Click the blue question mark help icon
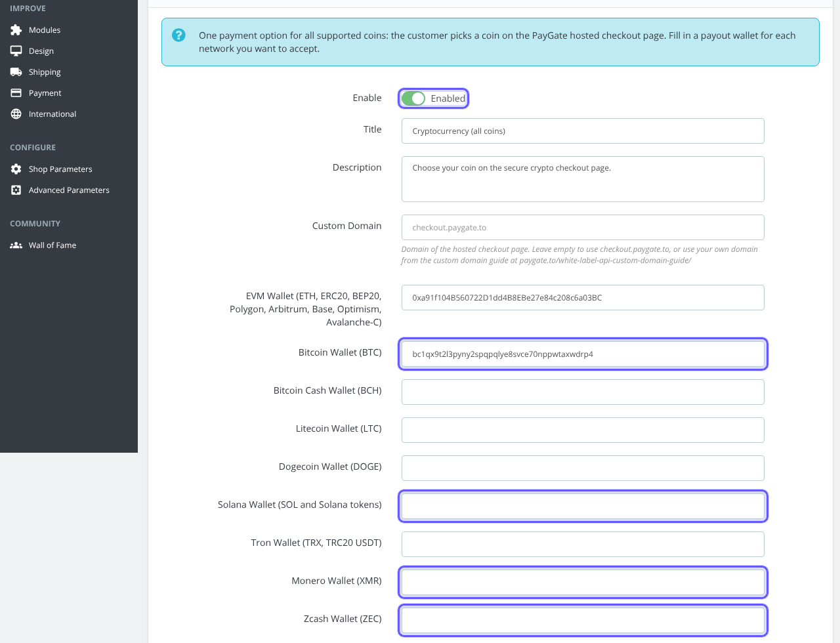The width and height of the screenshot is (840, 643). click(178, 35)
